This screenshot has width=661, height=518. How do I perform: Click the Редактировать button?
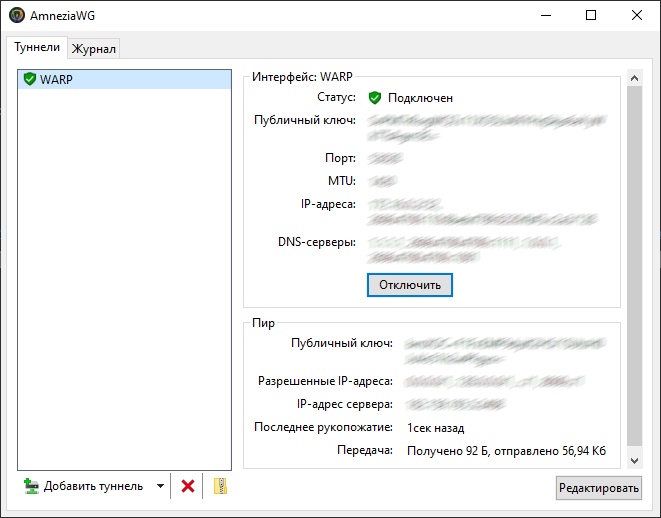point(599,488)
